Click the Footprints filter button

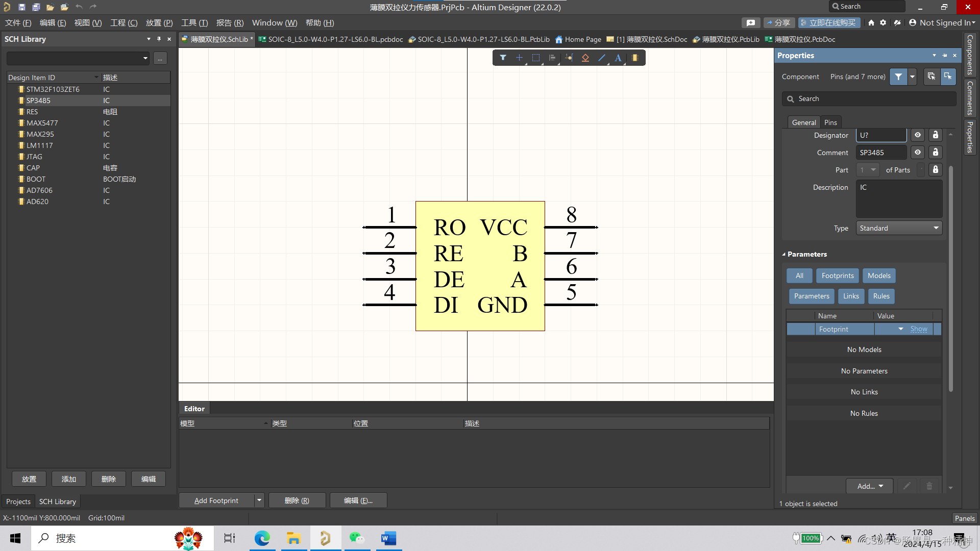(x=837, y=275)
